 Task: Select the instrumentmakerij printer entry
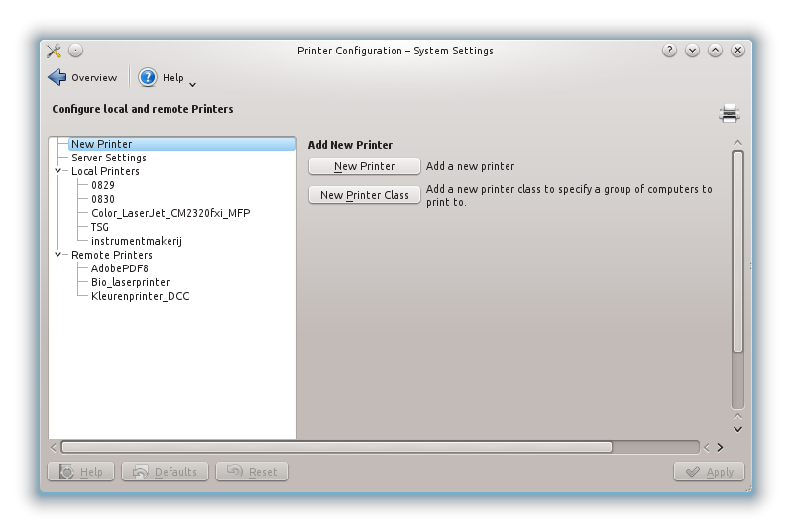[x=137, y=241]
